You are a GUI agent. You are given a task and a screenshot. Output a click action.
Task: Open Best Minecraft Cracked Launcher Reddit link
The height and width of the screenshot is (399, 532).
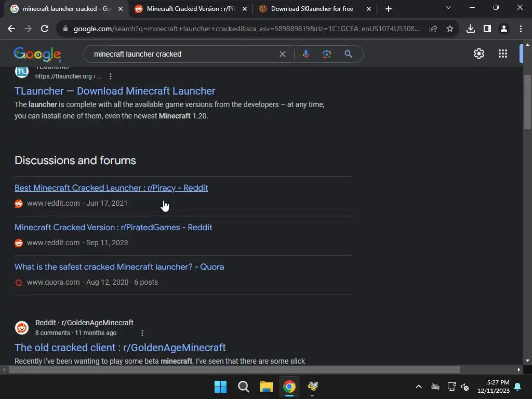(111, 188)
